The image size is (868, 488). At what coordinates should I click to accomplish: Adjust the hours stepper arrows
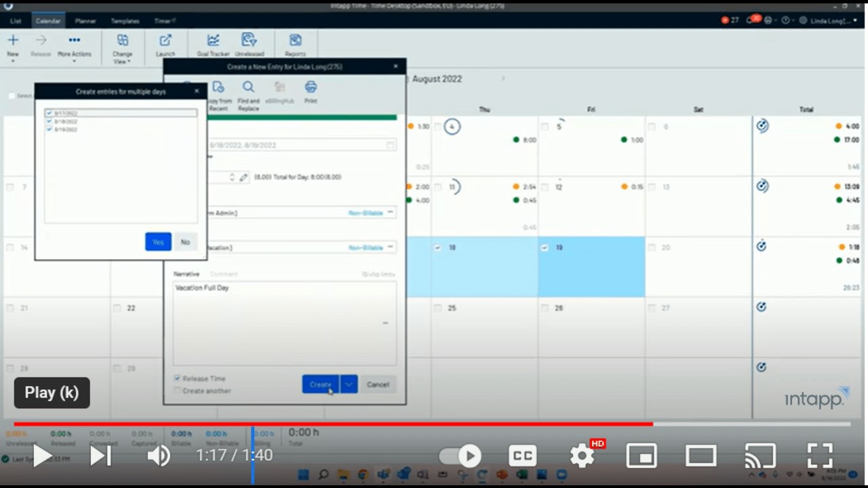232,177
